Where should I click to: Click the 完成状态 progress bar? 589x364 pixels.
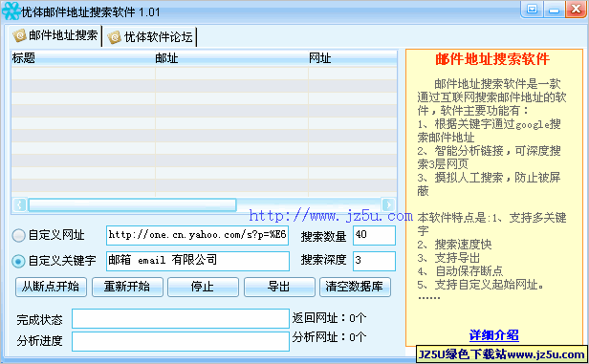181,318
